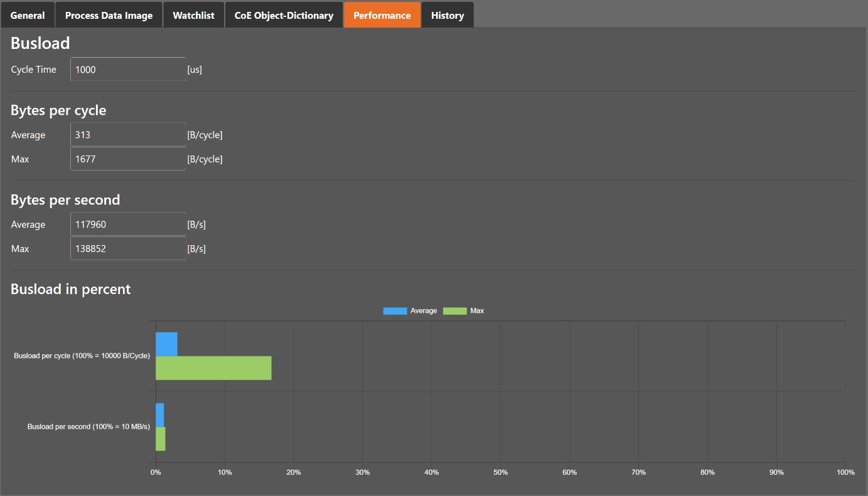This screenshot has width=868, height=496.
Task: Click the Bytes per second Average field
Action: click(128, 224)
